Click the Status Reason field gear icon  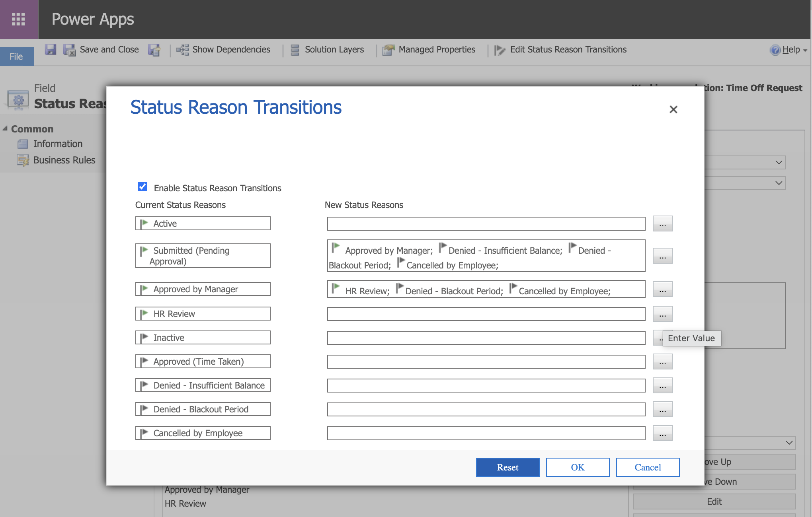click(x=18, y=100)
